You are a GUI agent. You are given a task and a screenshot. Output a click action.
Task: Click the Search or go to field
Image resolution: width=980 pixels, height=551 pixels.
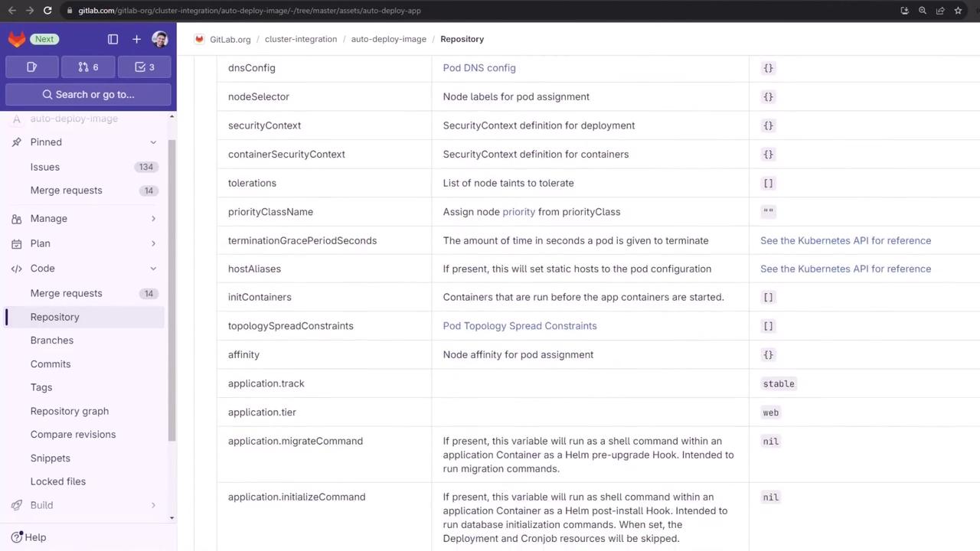point(89,94)
